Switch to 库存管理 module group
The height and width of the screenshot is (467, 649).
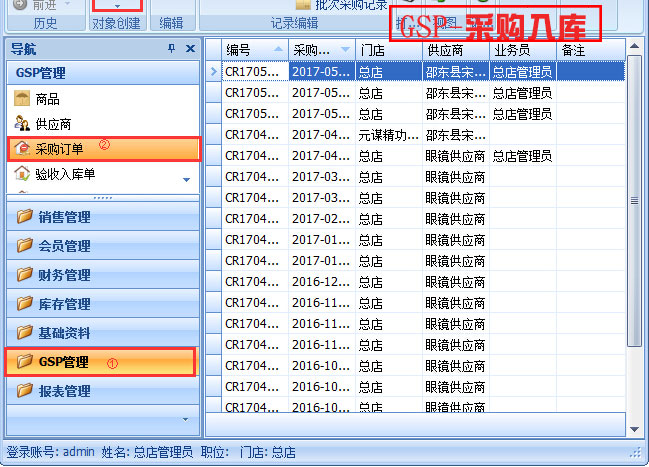click(x=64, y=304)
